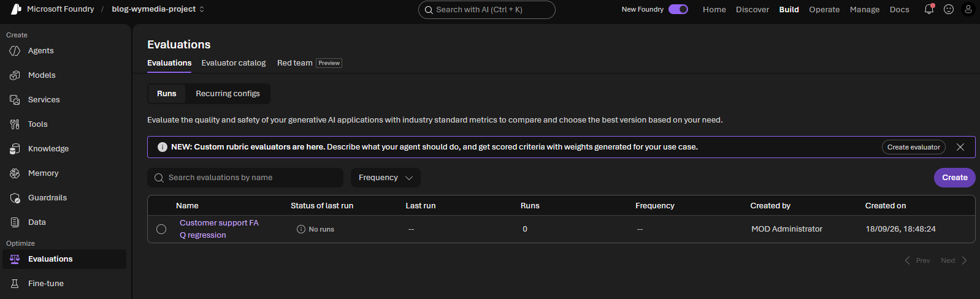Screen dimensions: 980x299
Task: Select the Customer support FAQ regression row radio
Action: (161, 229)
